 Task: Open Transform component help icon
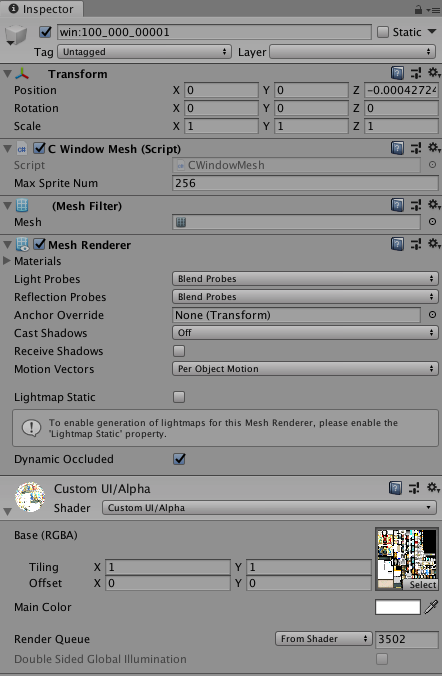tap(397, 73)
